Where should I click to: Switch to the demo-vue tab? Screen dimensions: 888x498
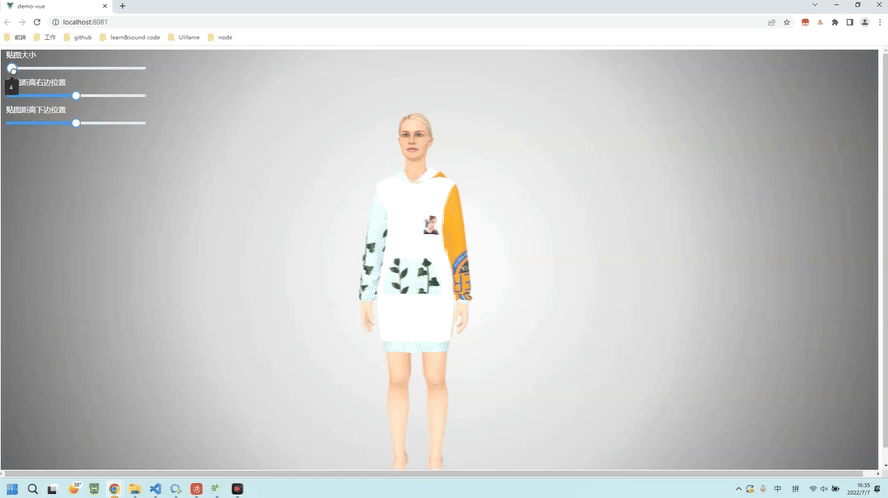coord(57,6)
